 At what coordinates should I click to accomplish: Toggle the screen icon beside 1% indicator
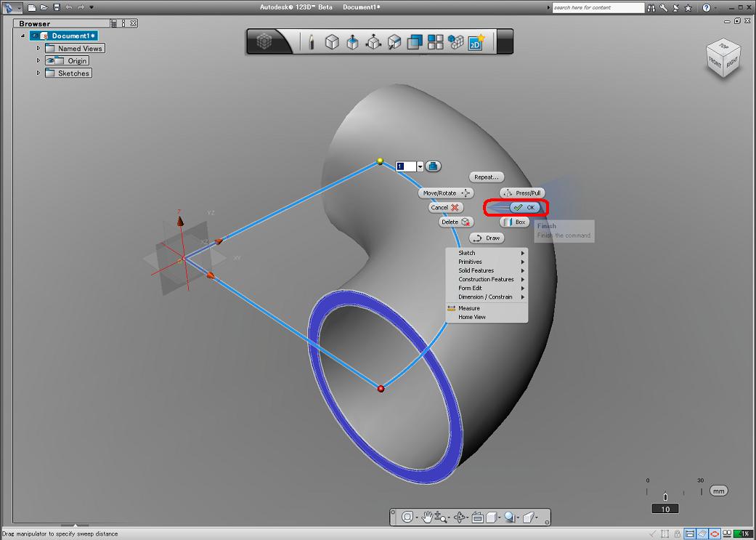[727, 533]
